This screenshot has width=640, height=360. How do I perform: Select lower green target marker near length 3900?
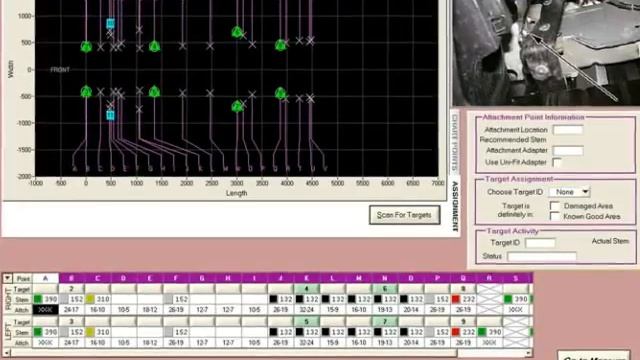pyautogui.click(x=280, y=93)
